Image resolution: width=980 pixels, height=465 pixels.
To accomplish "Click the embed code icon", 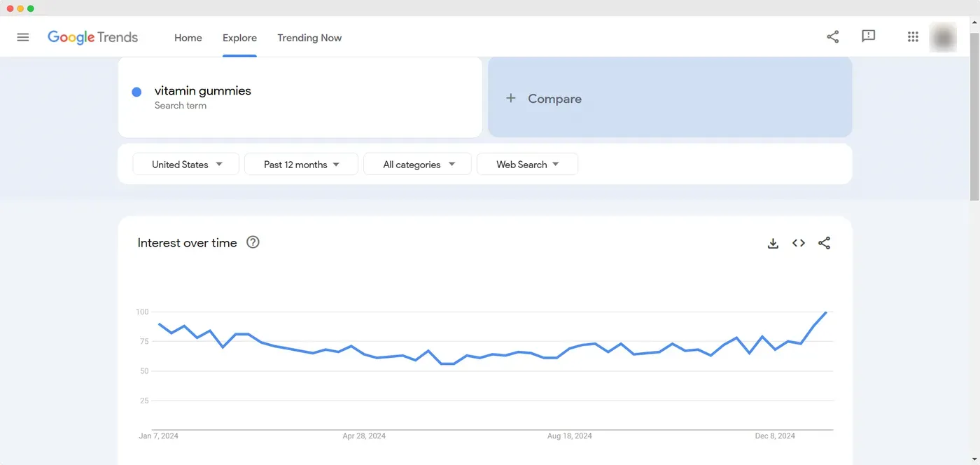I will pyautogui.click(x=799, y=243).
